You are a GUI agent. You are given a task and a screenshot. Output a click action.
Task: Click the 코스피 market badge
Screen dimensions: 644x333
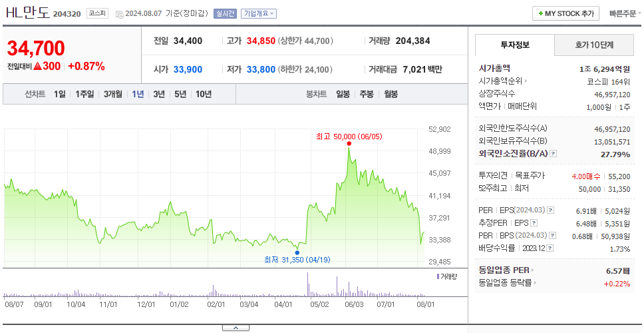(x=97, y=13)
